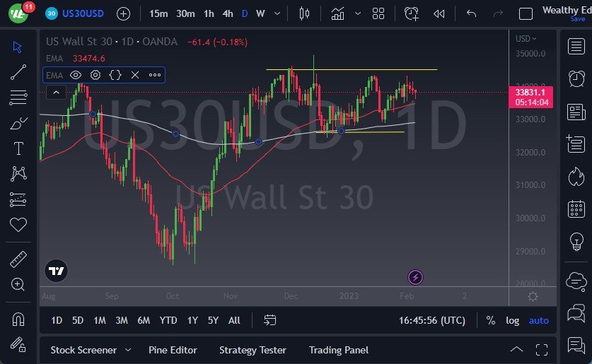Open the user profile avatar menu
This screenshot has width=592, height=364.
[18, 13]
